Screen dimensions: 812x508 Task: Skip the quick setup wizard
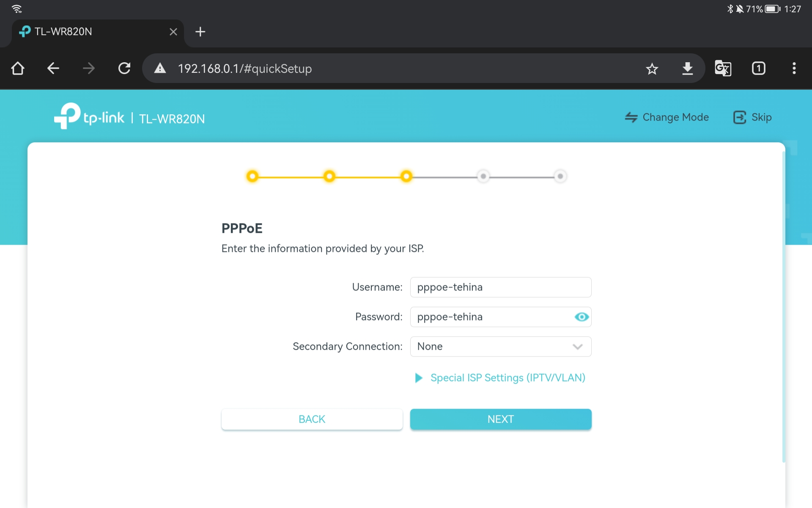click(x=752, y=117)
